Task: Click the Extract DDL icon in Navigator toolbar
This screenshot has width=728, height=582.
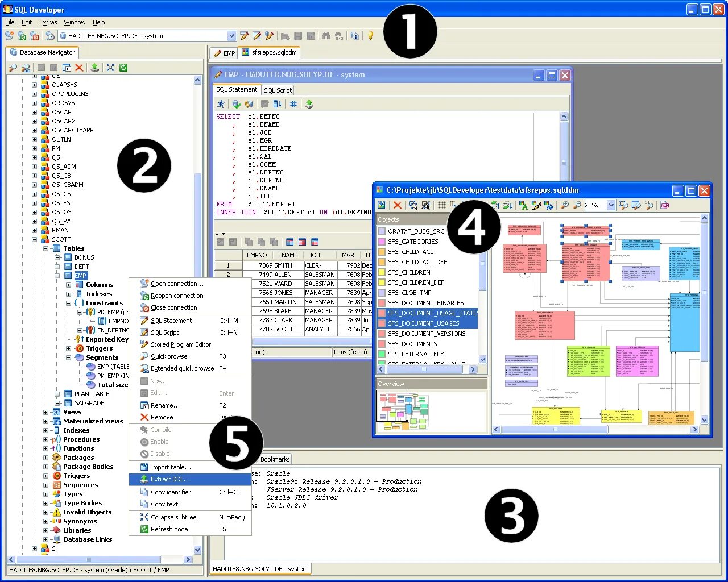Action: (x=95, y=68)
